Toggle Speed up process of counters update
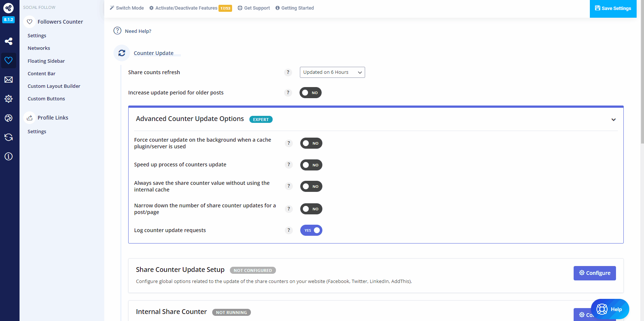Viewport: 644px width, 321px height. (311, 165)
